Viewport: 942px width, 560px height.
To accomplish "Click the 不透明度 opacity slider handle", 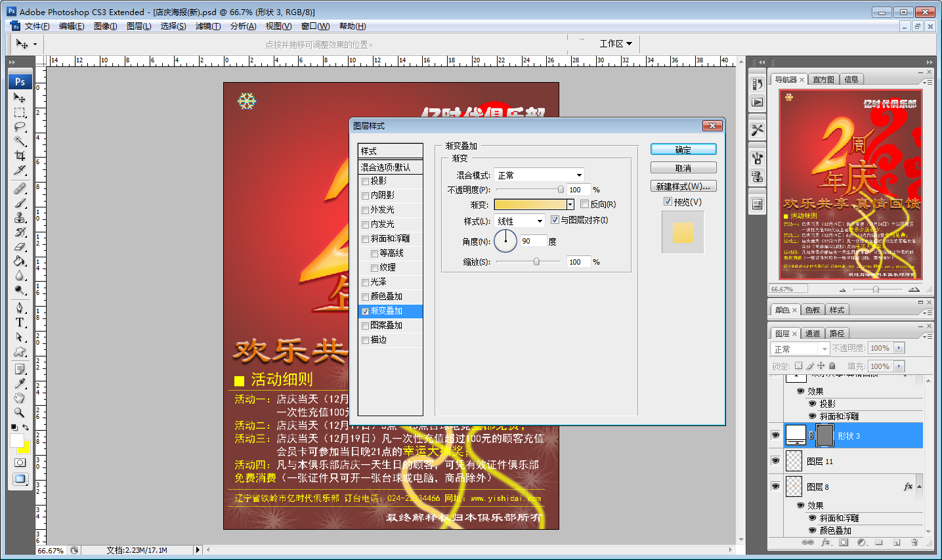I will 560,190.
